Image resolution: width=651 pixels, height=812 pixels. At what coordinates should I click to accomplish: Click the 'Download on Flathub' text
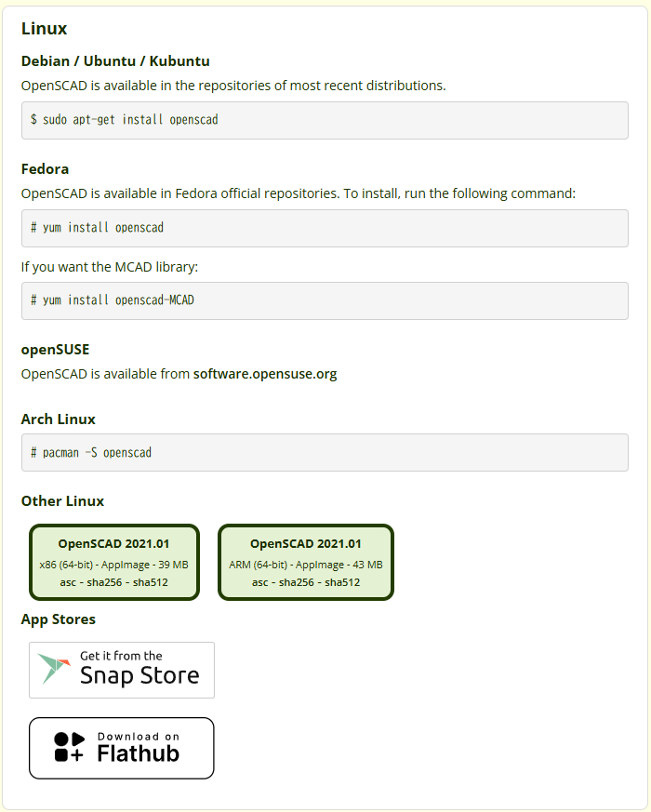click(138, 747)
